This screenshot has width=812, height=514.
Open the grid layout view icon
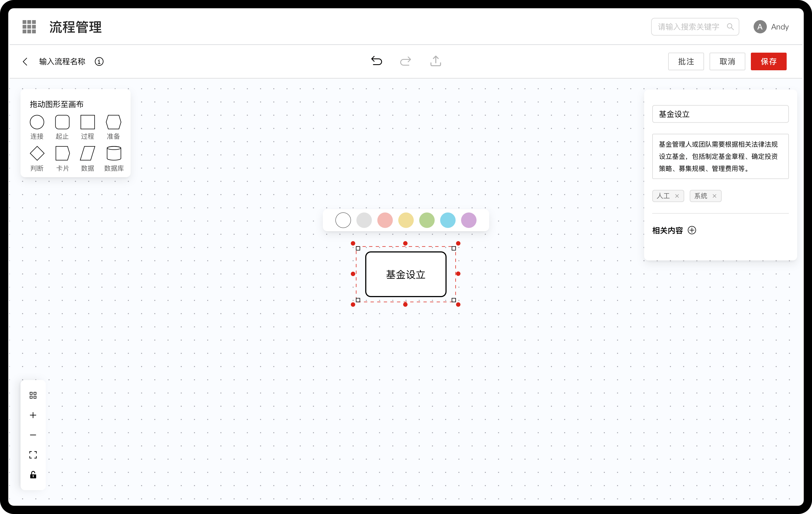coord(33,395)
